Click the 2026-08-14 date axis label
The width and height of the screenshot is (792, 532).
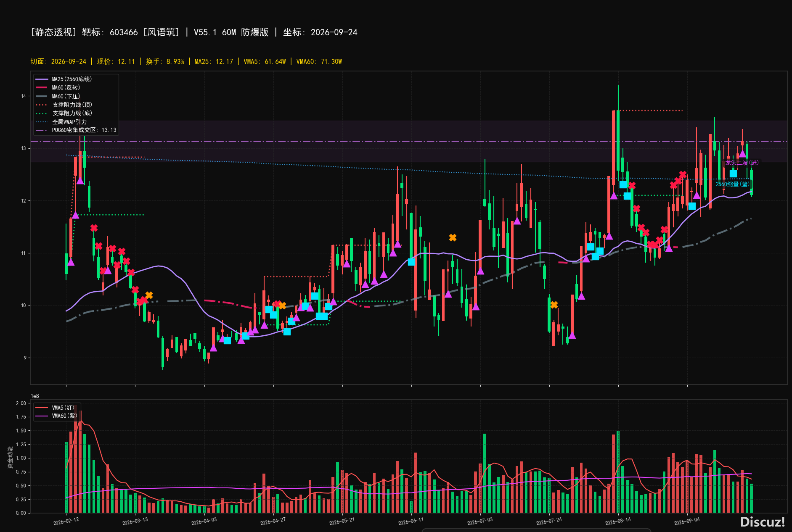point(618,521)
